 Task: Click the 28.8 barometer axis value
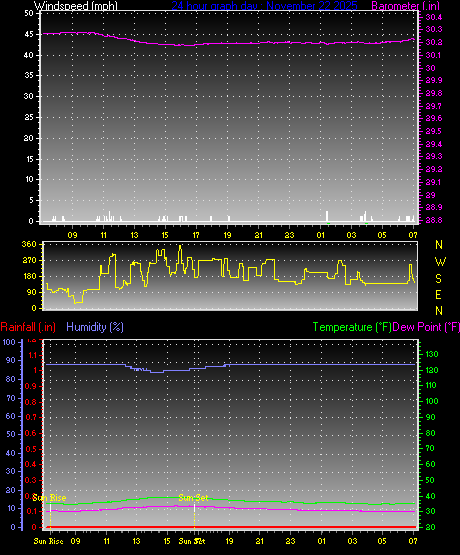(x=433, y=220)
